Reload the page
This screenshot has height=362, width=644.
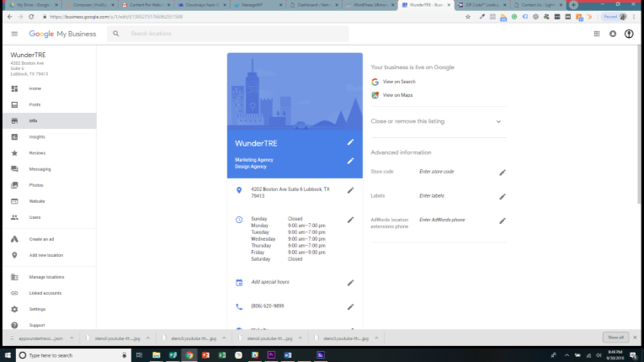[x=31, y=17]
